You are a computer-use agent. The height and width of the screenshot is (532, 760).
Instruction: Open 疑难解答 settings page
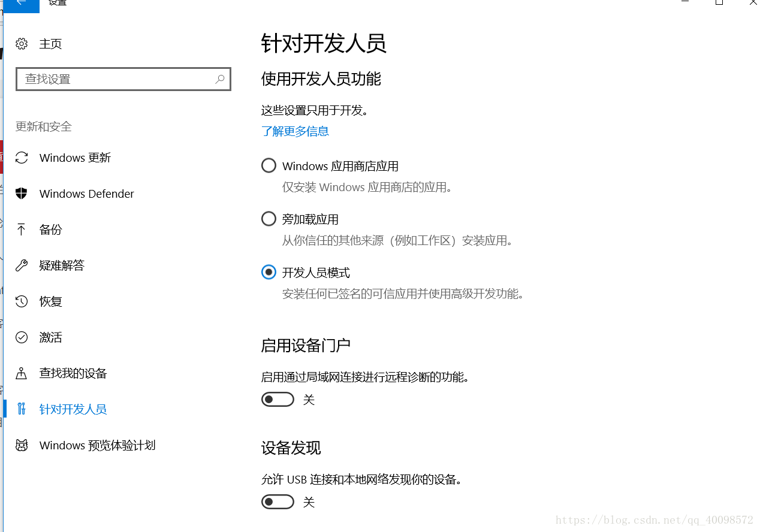tap(62, 265)
